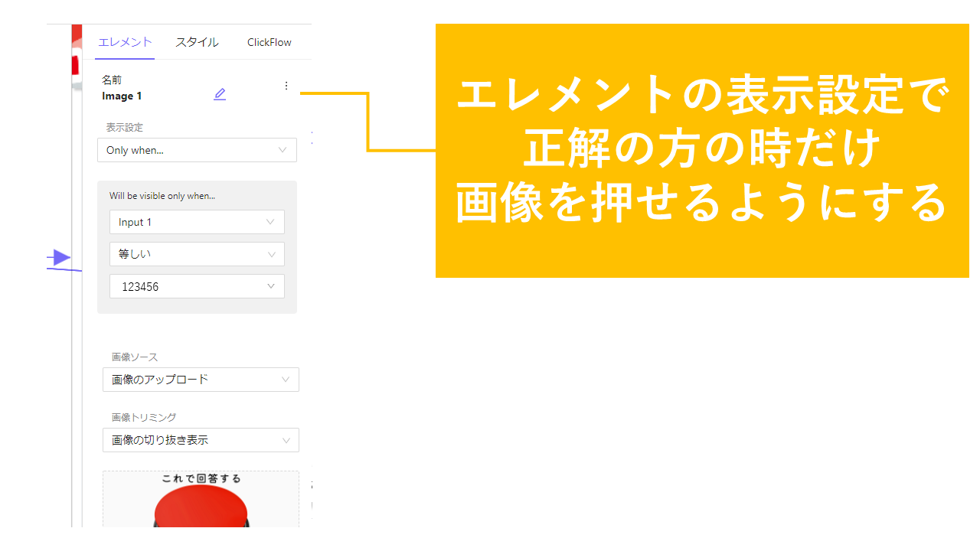Open the three-dot more options menu

pyautogui.click(x=286, y=86)
